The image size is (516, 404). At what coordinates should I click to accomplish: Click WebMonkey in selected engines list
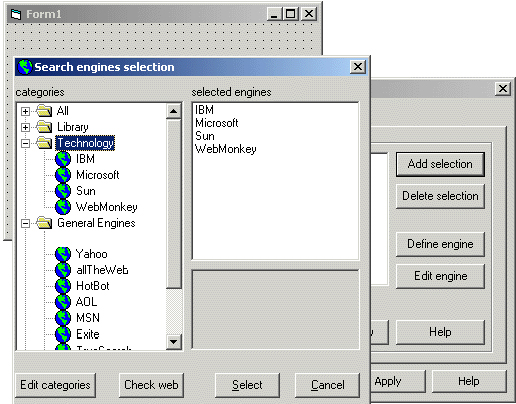coord(226,149)
